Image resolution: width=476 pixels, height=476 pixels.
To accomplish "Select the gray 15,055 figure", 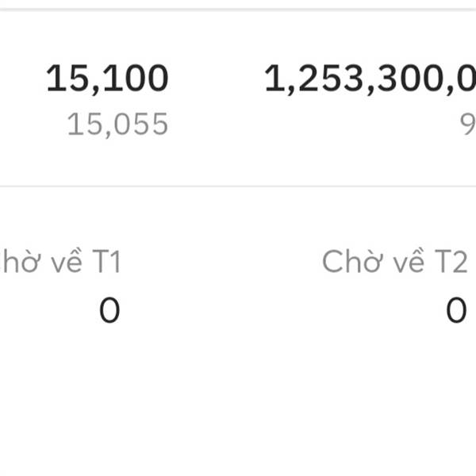I will 117,125.
